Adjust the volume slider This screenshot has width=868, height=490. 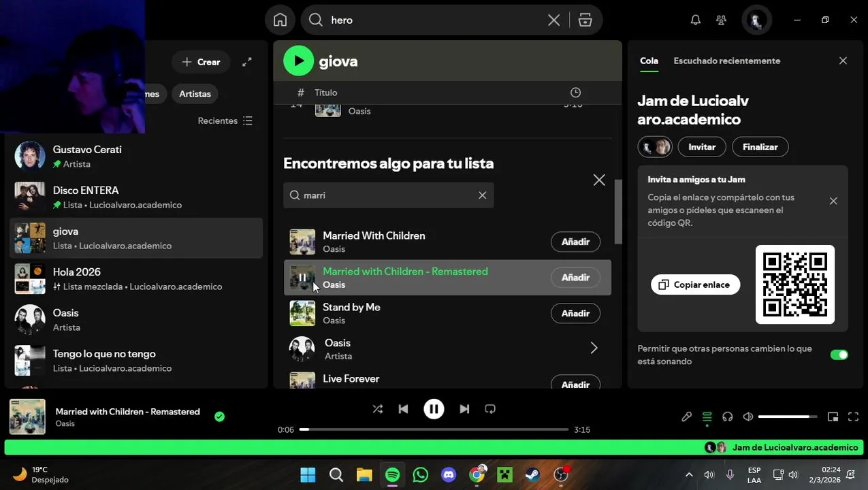click(788, 416)
